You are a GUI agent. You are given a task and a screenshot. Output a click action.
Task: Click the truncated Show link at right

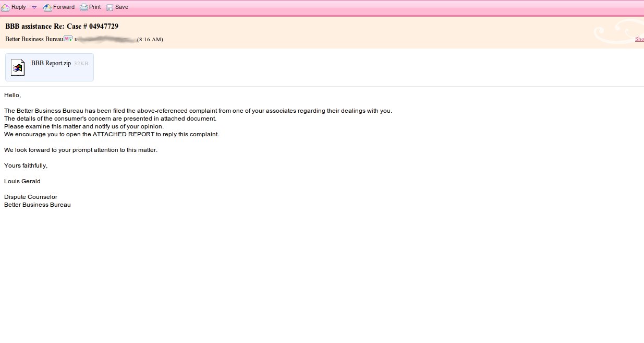pos(639,39)
